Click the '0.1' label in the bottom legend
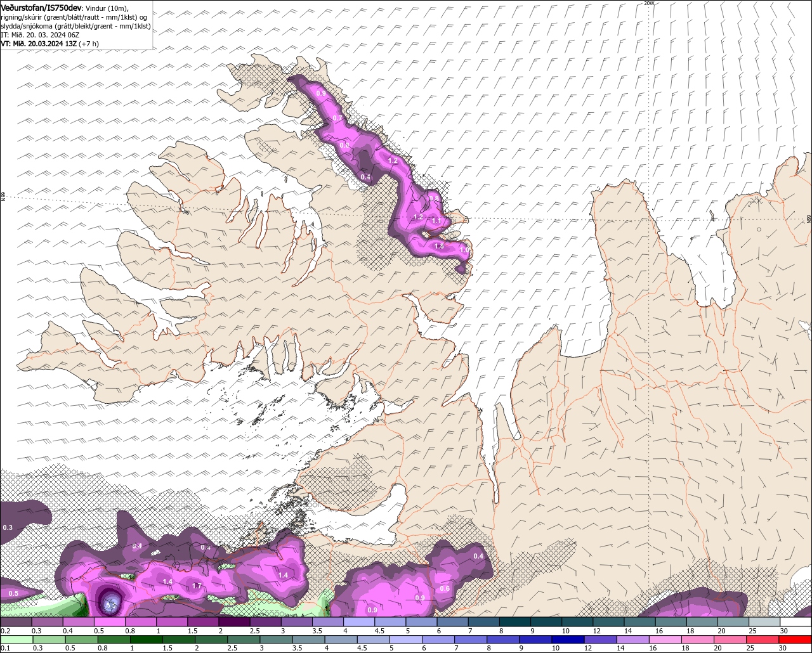The image size is (812, 653). (x=5, y=648)
